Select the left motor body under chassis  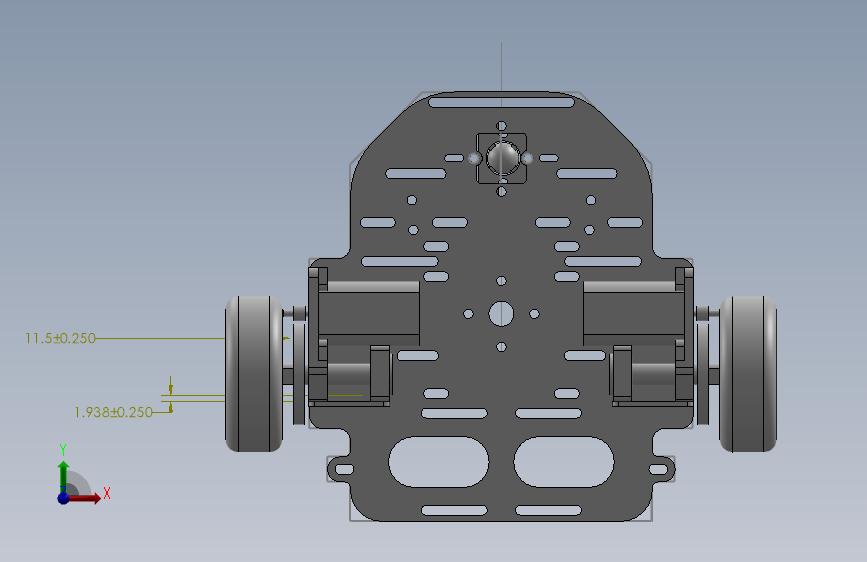point(369,314)
